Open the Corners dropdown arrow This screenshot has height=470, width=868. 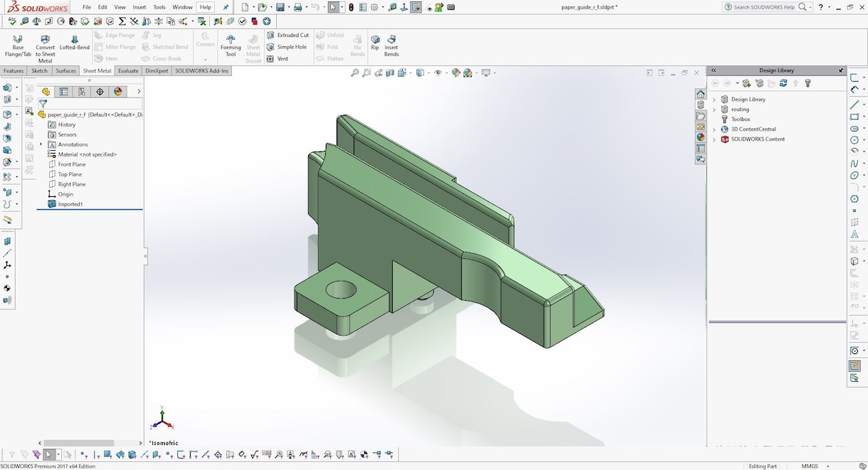point(206,59)
